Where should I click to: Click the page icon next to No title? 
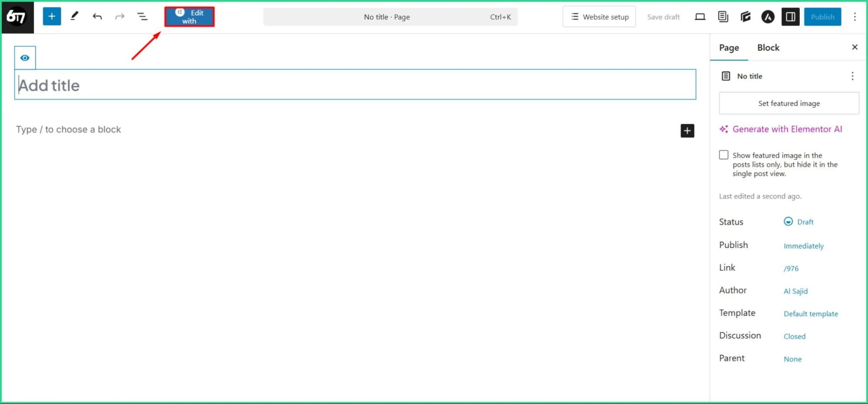[726, 76]
